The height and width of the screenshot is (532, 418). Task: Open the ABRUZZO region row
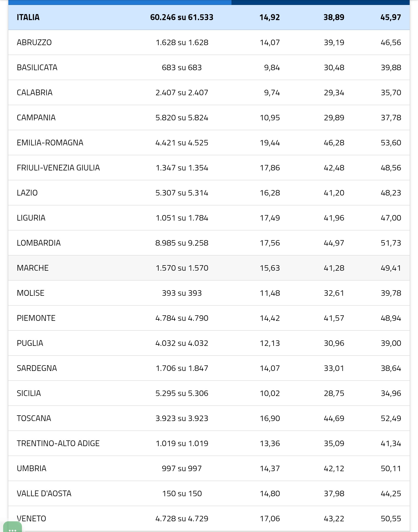[x=34, y=42]
